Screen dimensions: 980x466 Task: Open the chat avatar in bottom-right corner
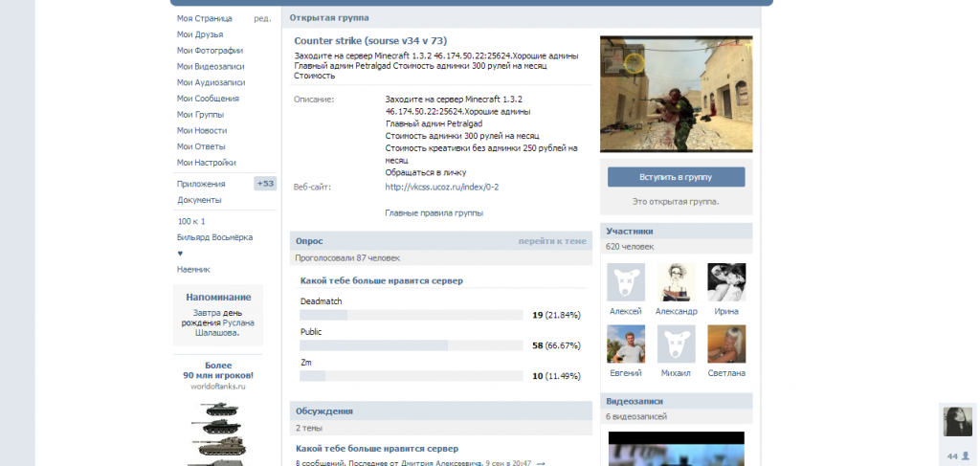[x=958, y=422]
